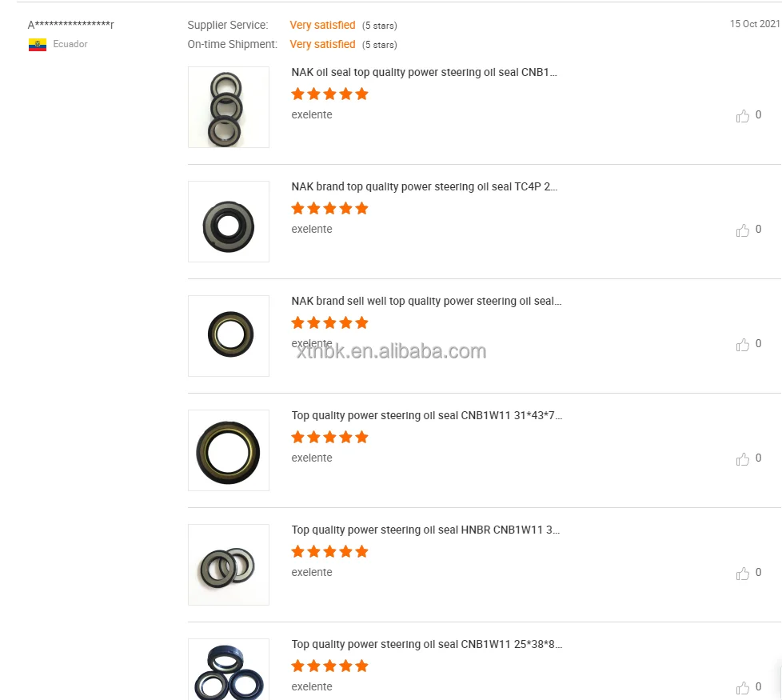782x700 pixels.
Task: Click the fifth star of the first review
Action: (362, 94)
